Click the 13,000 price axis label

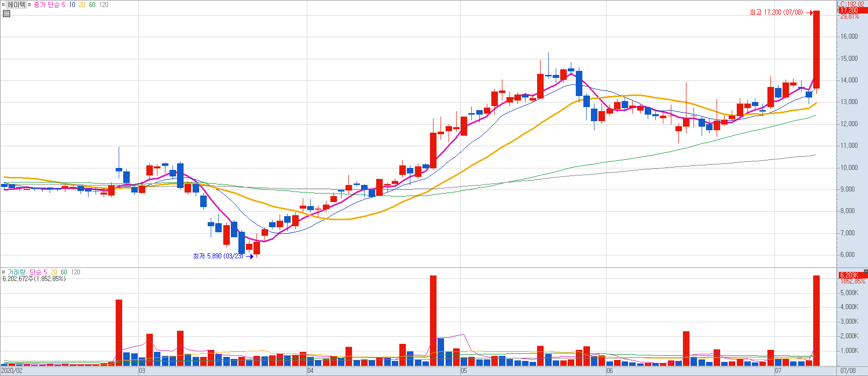[849, 102]
